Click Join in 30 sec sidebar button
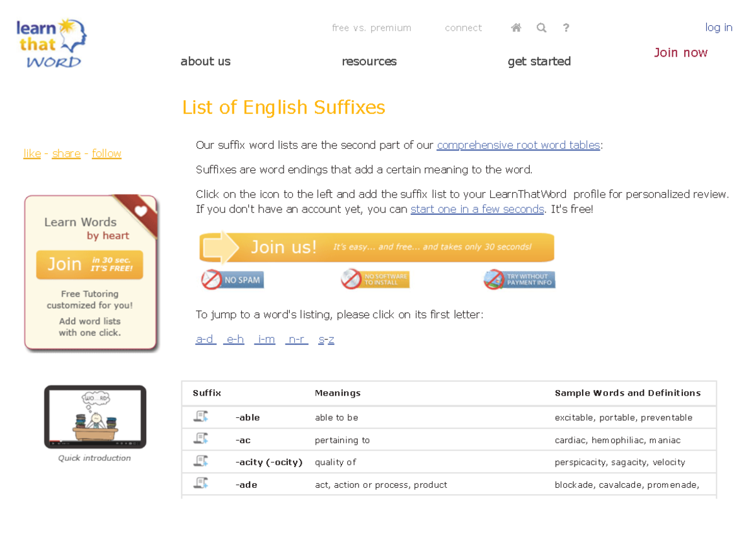The image size is (756, 535). tap(89, 265)
